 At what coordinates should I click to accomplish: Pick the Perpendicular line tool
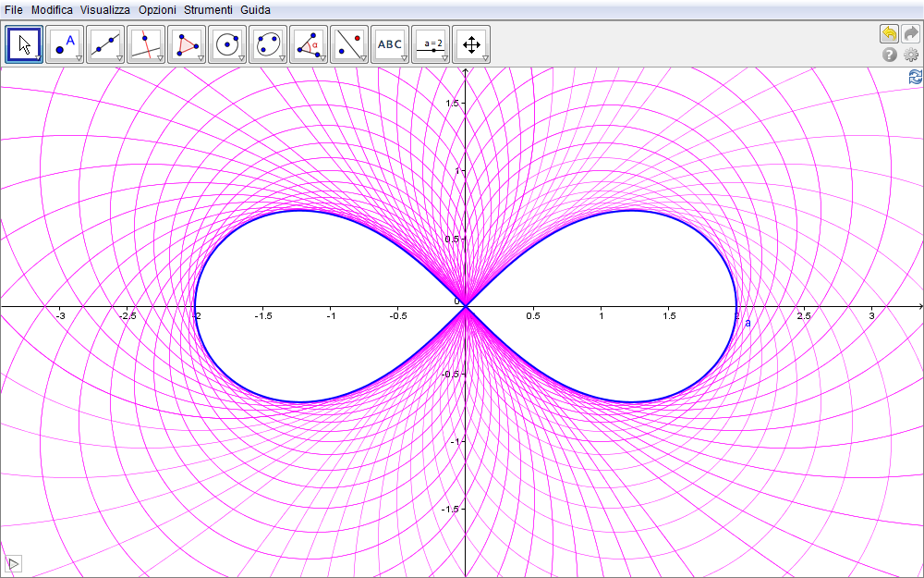pyautogui.click(x=146, y=43)
